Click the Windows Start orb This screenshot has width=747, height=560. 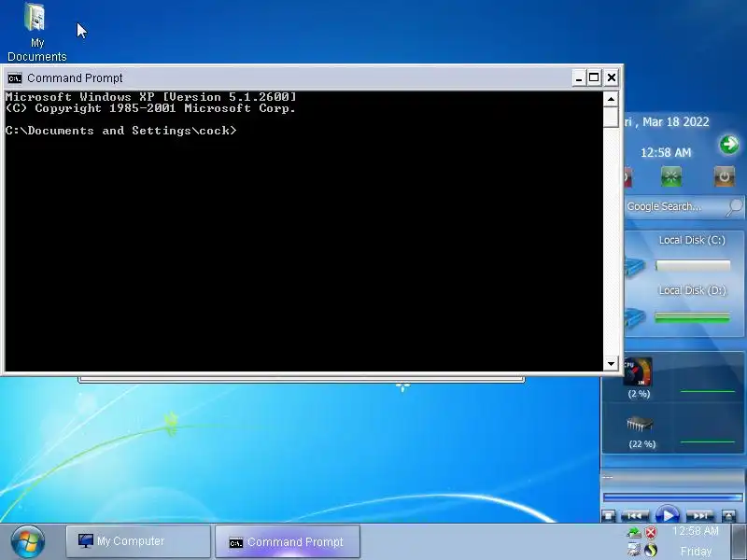(x=28, y=542)
